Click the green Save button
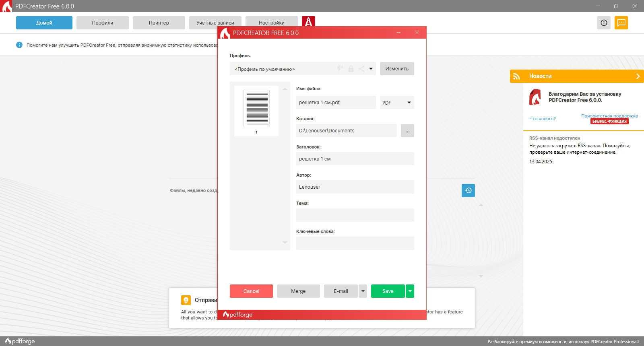 (x=388, y=291)
